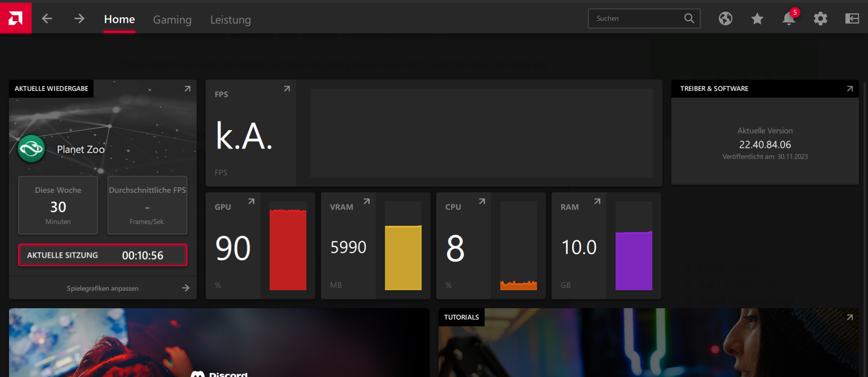
Task: Open the Diese Woche 30 Minuten tile
Action: click(58, 205)
